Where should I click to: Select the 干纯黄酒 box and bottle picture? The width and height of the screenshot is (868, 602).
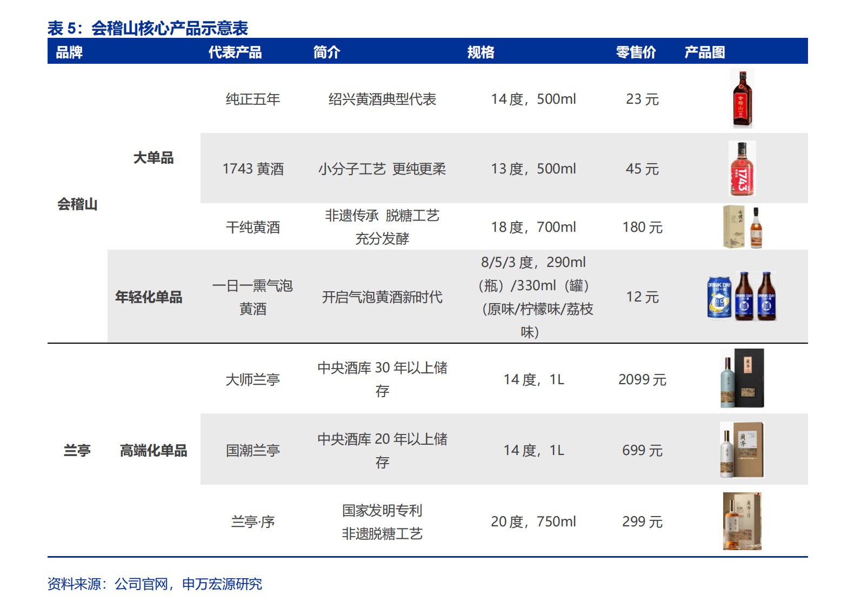tap(743, 227)
